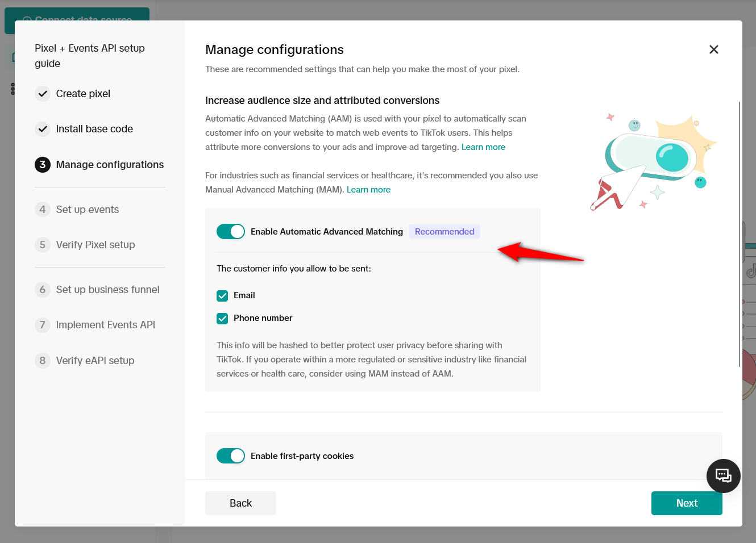Click the AAM toggle illustration image

point(653,161)
